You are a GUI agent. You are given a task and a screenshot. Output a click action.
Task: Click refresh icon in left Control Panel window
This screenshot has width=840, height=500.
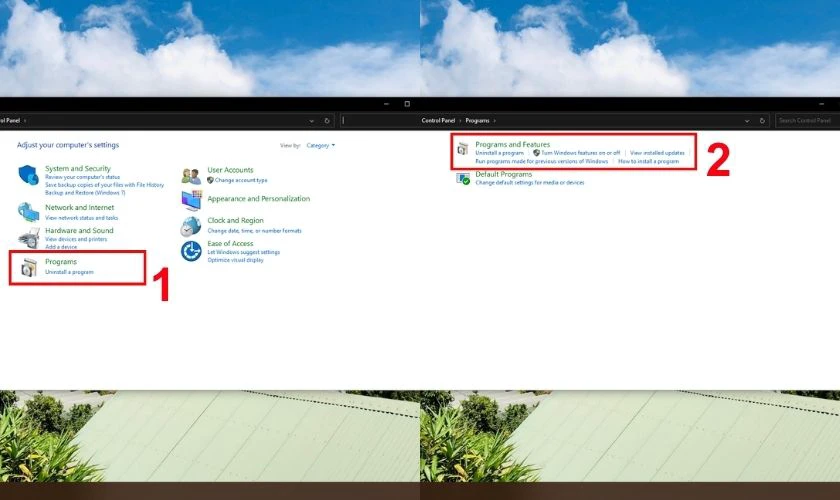(x=327, y=121)
